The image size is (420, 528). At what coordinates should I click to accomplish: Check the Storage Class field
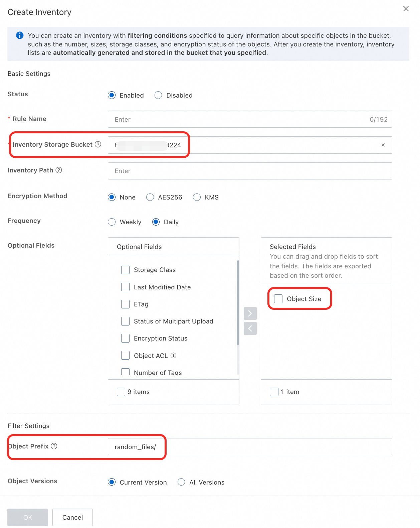(125, 270)
